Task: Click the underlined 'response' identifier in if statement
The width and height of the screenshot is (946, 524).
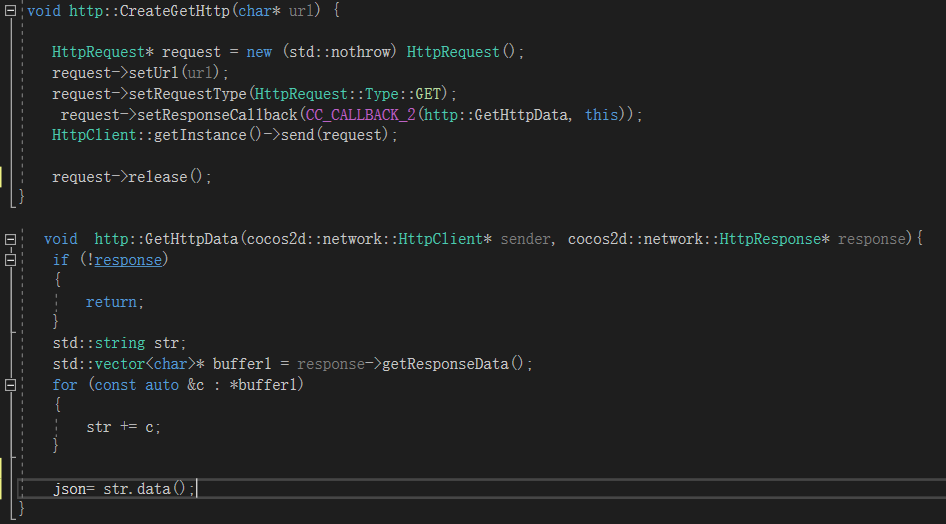Action: click(x=128, y=260)
